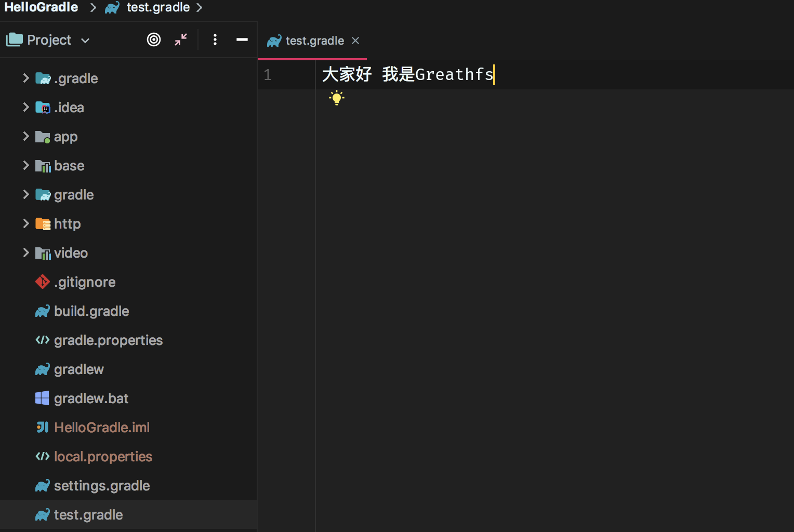Hide the Project panel via minus icon

(x=242, y=39)
